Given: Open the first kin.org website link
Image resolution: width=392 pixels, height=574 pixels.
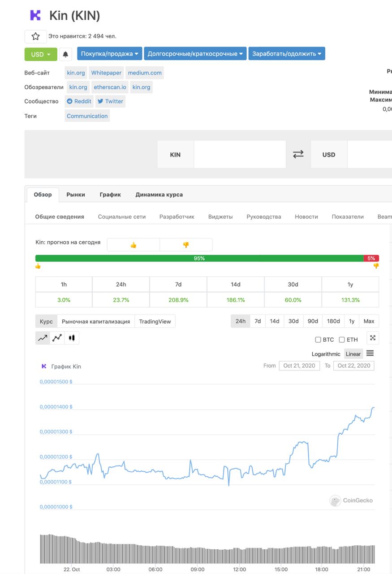Looking at the screenshot, I should (x=76, y=73).
